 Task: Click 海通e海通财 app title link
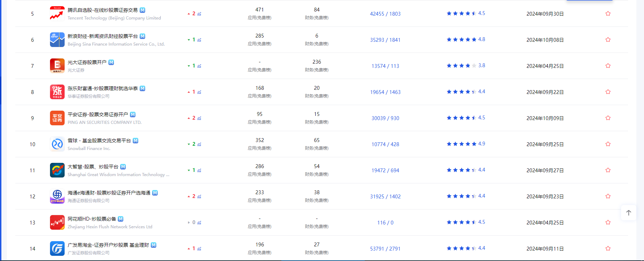[109, 193]
